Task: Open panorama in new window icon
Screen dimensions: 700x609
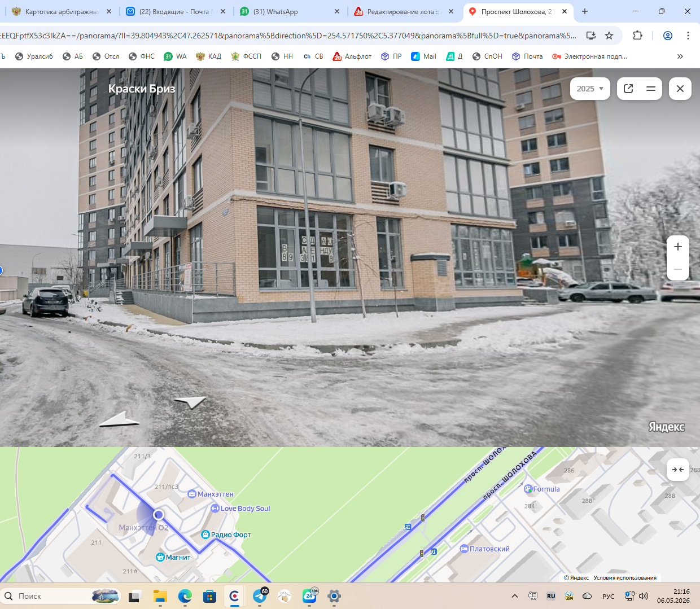Action: click(x=628, y=89)
